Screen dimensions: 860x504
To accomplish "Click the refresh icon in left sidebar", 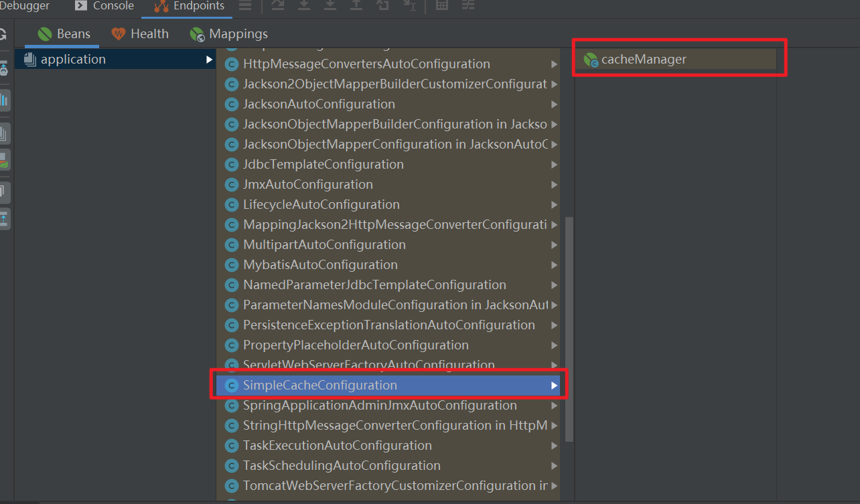I will [x=3, y=33].
